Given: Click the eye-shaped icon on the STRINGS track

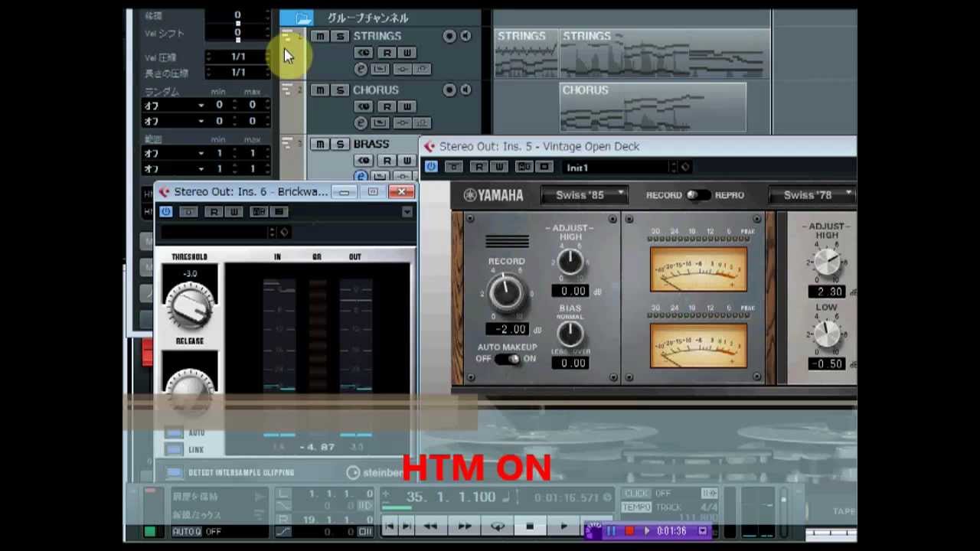Looking at the screenshot, I should [363, 53].
